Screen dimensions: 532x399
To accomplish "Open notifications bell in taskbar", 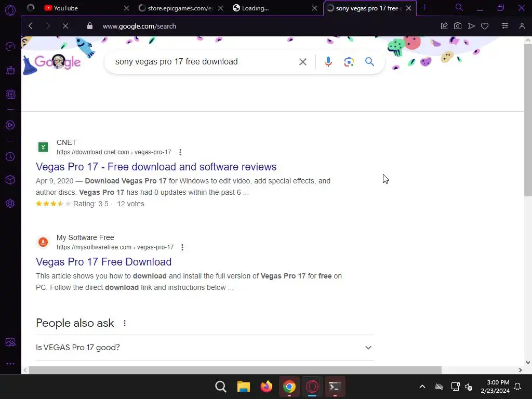I will (517, 387).
